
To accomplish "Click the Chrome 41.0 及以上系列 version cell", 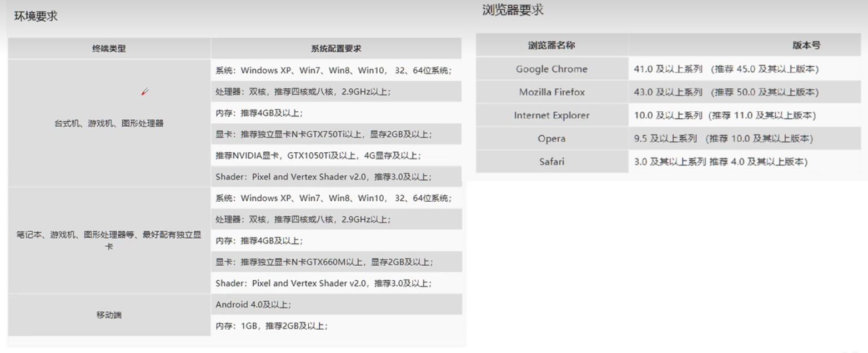I will point(726,69).
